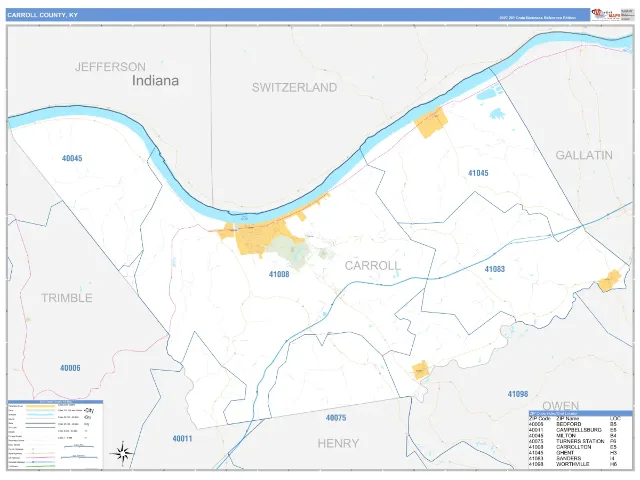640x480 pixels.
Task: Click the OWEN county label
Action: point(561,406)
